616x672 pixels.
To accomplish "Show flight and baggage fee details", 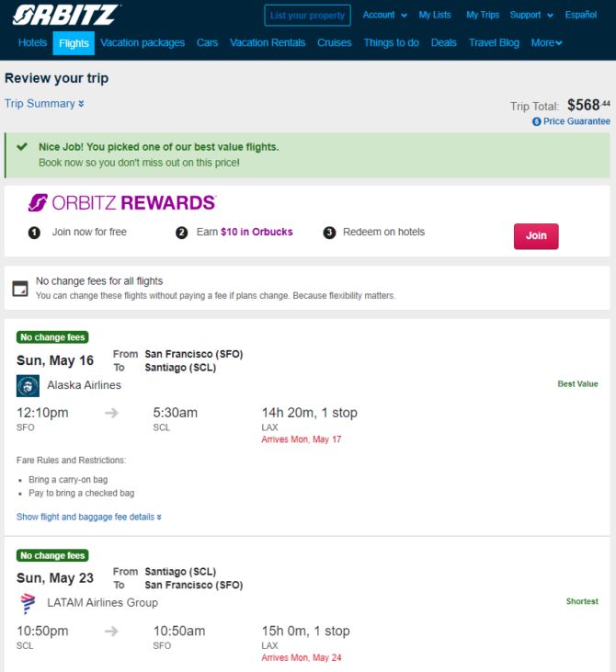I will 89,517.
